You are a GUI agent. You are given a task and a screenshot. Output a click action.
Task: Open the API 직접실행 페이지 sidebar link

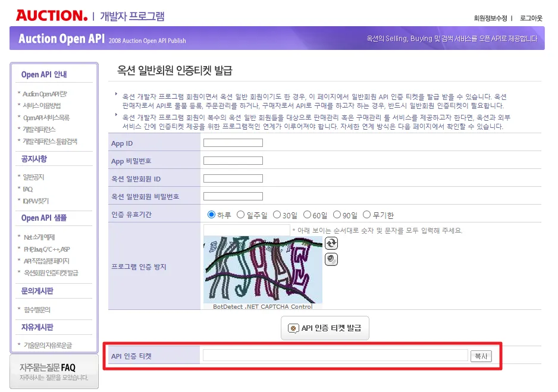(46, 261)
